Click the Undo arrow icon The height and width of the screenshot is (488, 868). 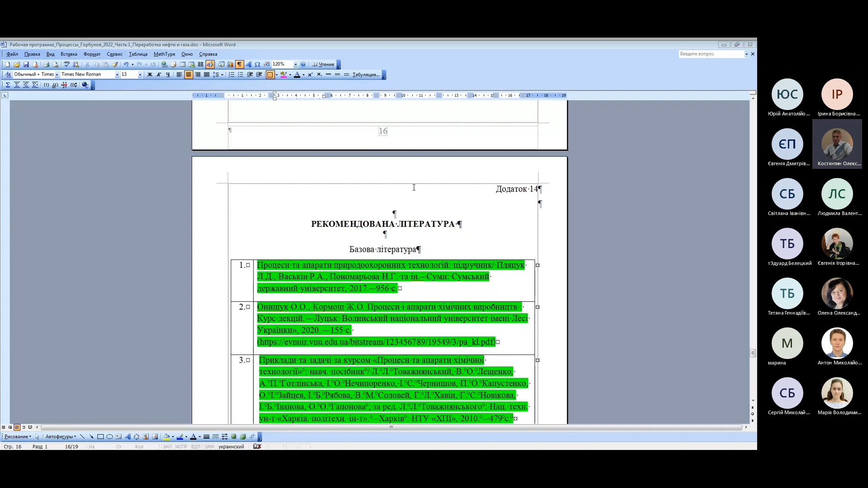(x=126, y=65)
